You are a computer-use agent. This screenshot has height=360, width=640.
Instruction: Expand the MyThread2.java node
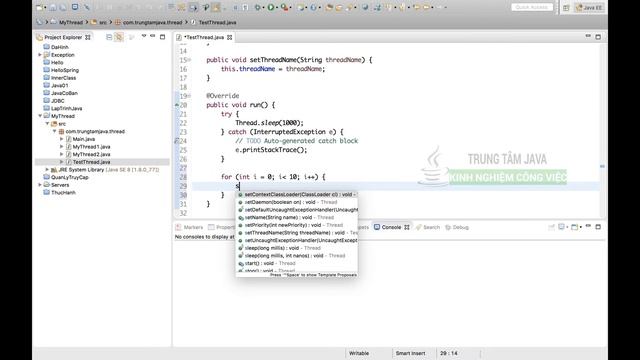pyautogui.click(x=62, y=154)
